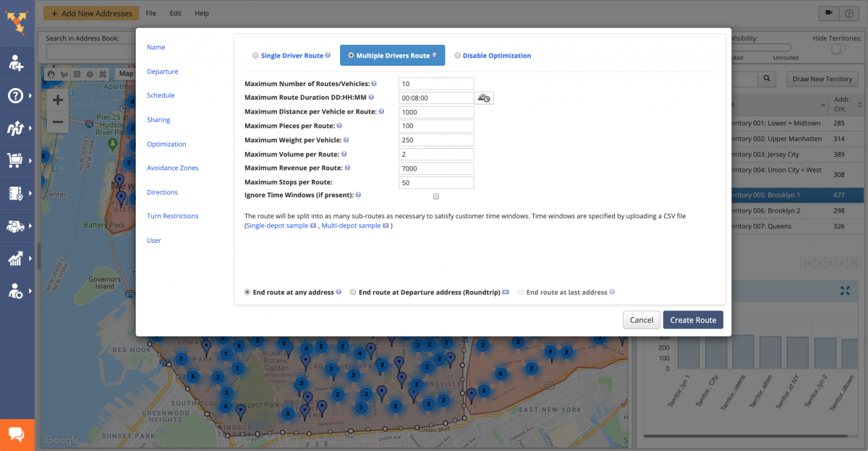868x451 pixels.
Task: Switch to the Schedule settings tab
Action: coord(161,95)
